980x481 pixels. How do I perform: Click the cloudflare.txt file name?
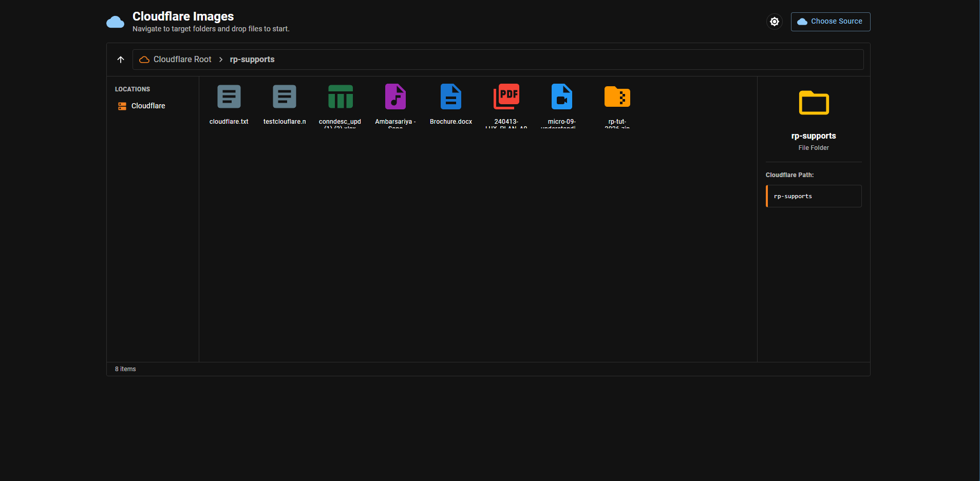pyautogui.click(x=229, y=122)
